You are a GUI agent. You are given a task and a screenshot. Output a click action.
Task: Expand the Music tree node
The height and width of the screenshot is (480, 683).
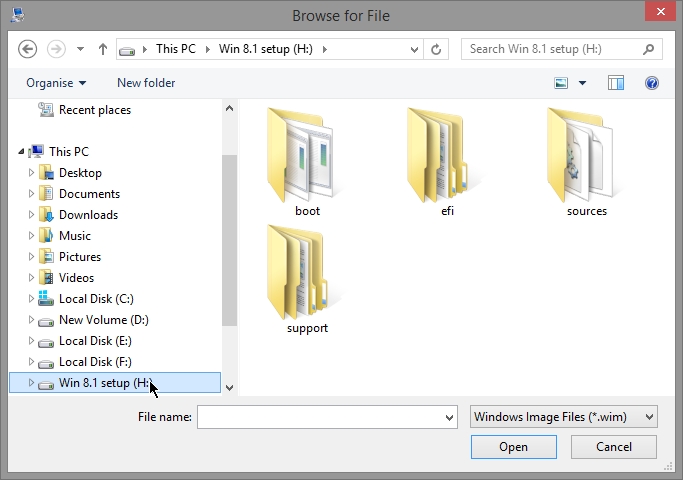point(31,235)
